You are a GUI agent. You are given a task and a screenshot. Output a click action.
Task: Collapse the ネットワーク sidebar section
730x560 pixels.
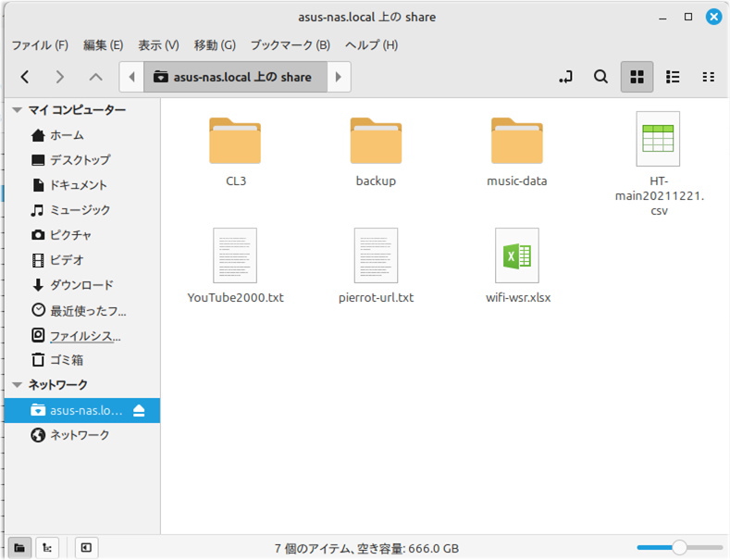[17, 385]
